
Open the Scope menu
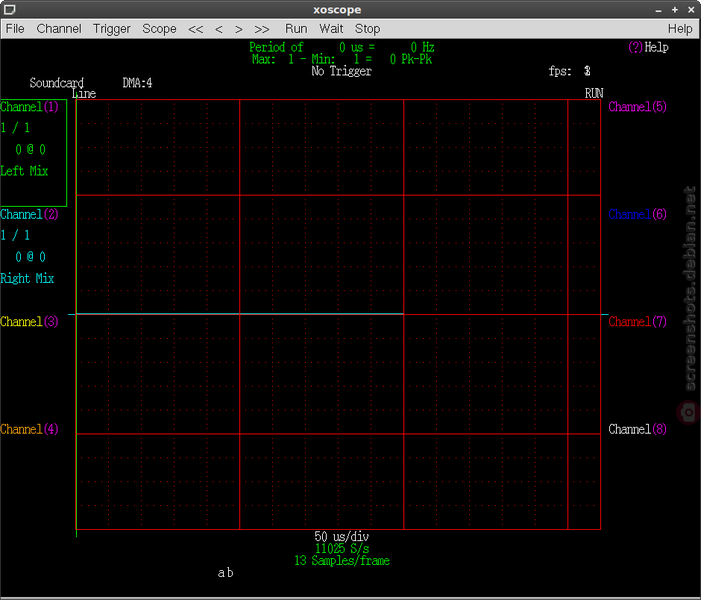[x=159, y=29]
